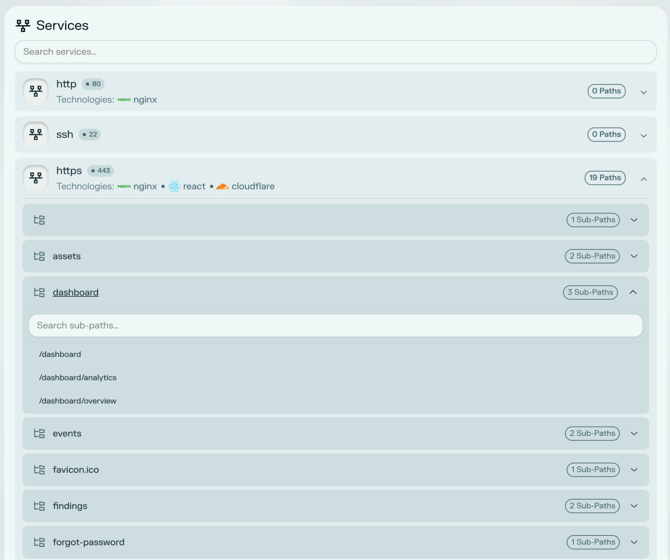Viewport: 670px width, 560px height.
Task: Expand the events sub-paths chevron
Action: (634, 434)
